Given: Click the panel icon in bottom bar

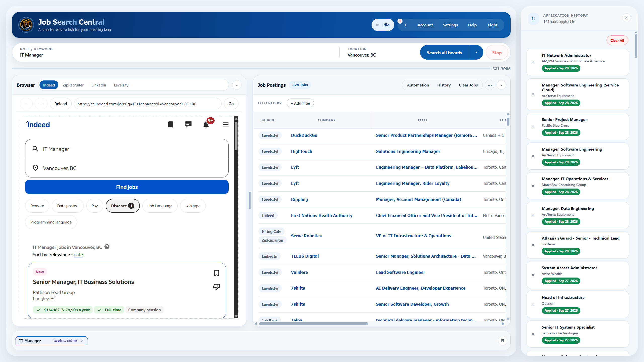Looking at the screenshot, I should (502, 341).
